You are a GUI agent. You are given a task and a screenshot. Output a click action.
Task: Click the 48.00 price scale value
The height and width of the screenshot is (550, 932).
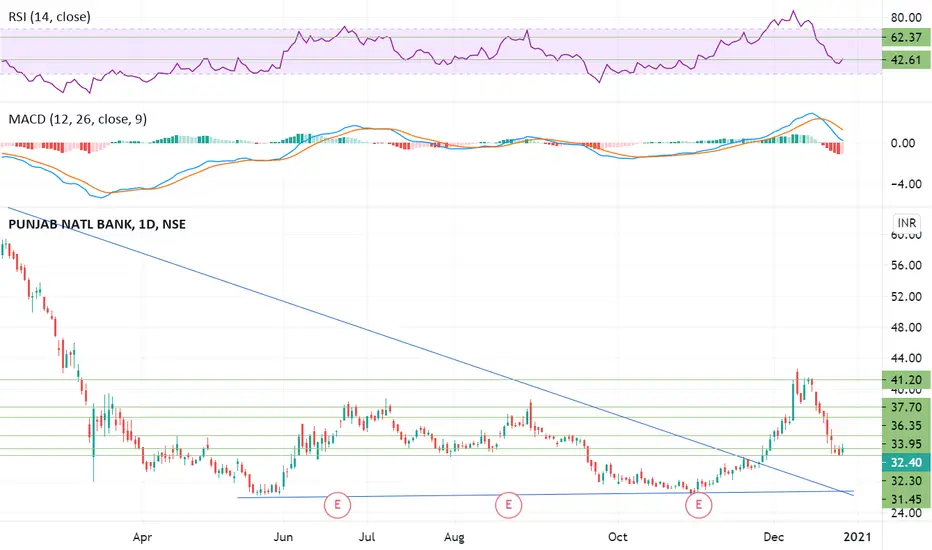tap(906, 328)
